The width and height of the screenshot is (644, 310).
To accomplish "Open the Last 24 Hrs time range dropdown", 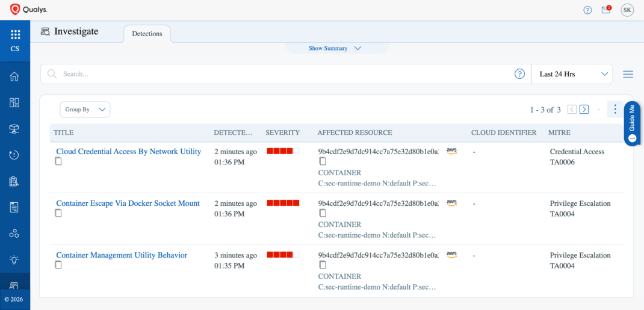I will point(572,74).
